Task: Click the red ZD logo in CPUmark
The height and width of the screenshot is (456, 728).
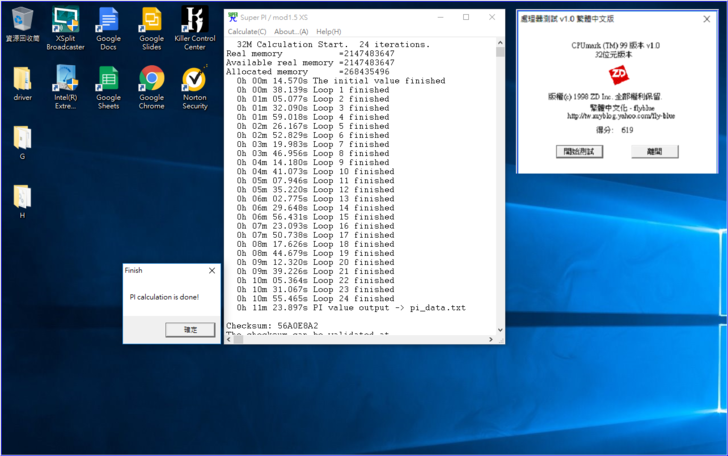Action: (x=620, y=75)
